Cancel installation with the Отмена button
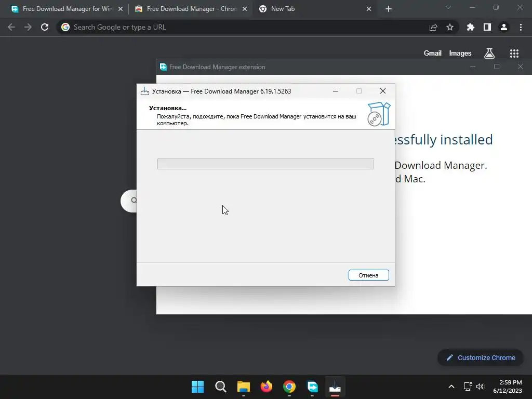The width and height of the screenshot is (532, 399). [x=368, y=275]
